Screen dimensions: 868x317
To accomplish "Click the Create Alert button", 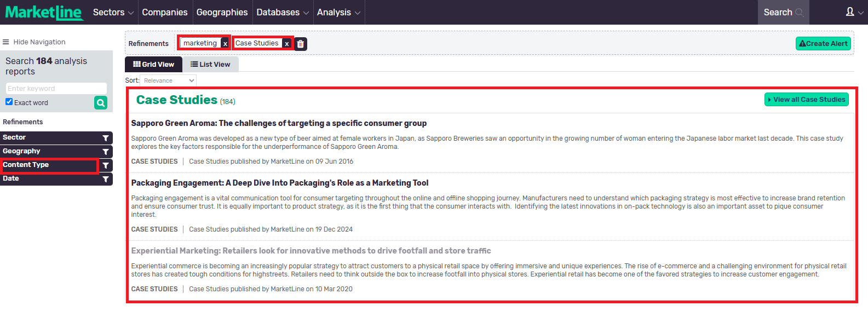I will tap(823, 44).
